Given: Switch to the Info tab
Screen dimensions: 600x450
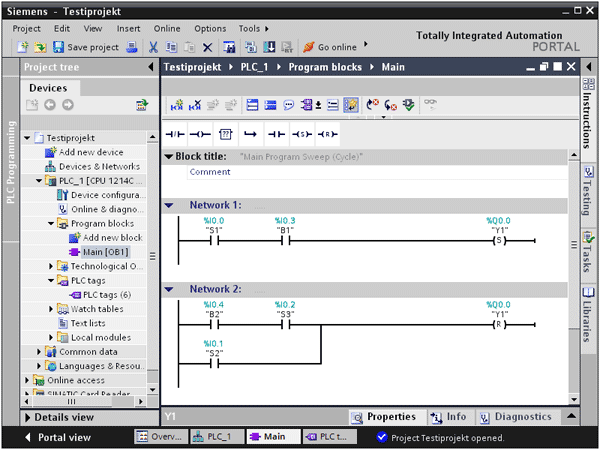Looking at the screenshot, I should [449, 417].
